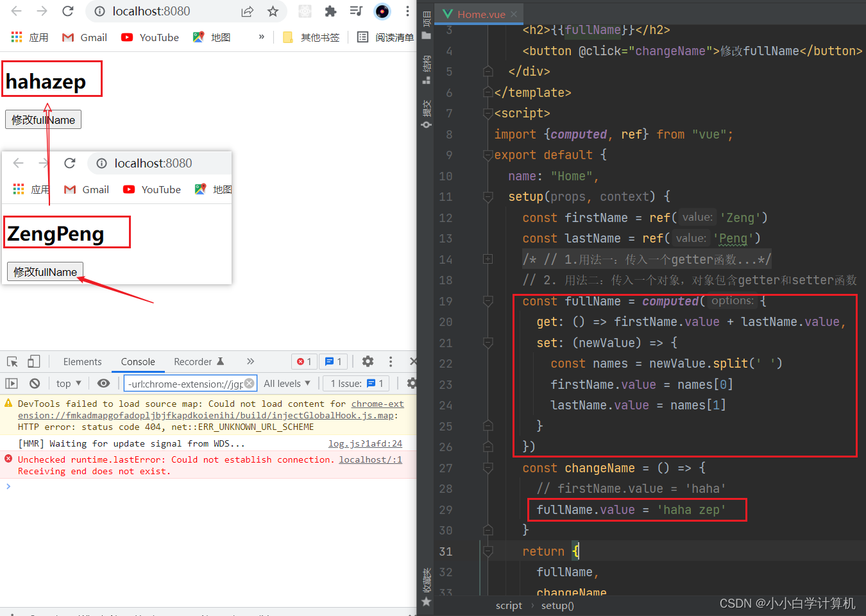Open the log.js?1afd:24 source link
Image resolution: width=866 pixels, height=616 pixels.
(x=366, y=443)
